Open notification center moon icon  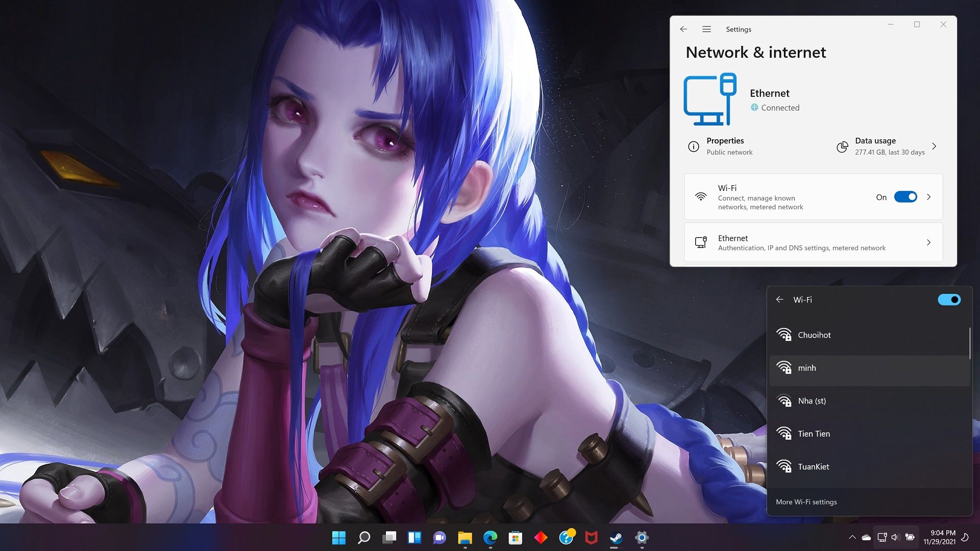(965, 537)
